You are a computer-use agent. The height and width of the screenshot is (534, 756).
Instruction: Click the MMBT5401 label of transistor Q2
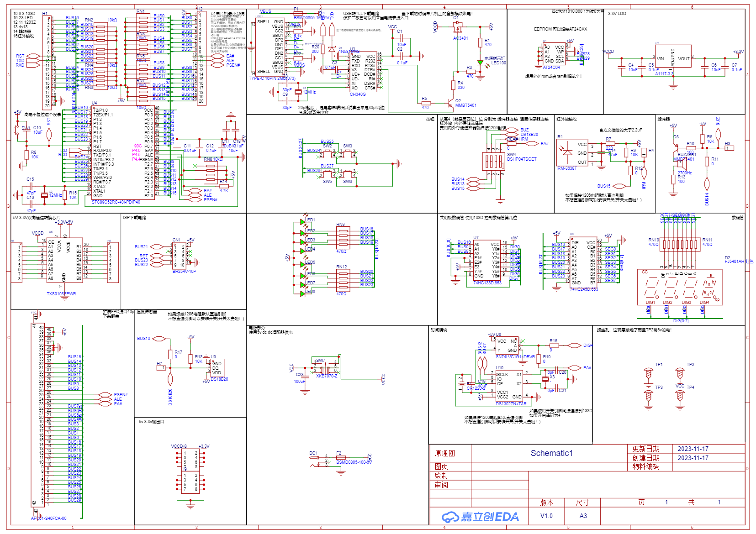pos(466,105)
